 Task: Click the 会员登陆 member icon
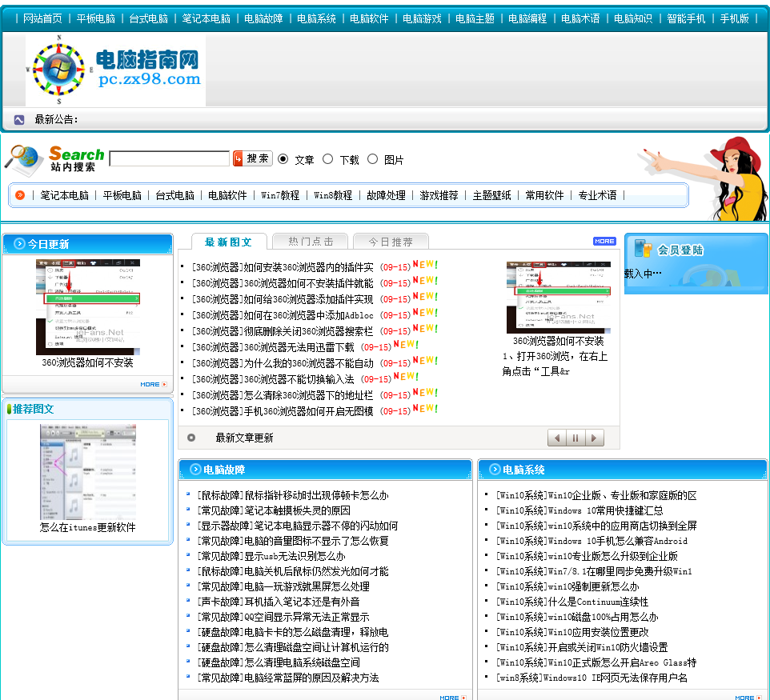click(x=642, y=249)
